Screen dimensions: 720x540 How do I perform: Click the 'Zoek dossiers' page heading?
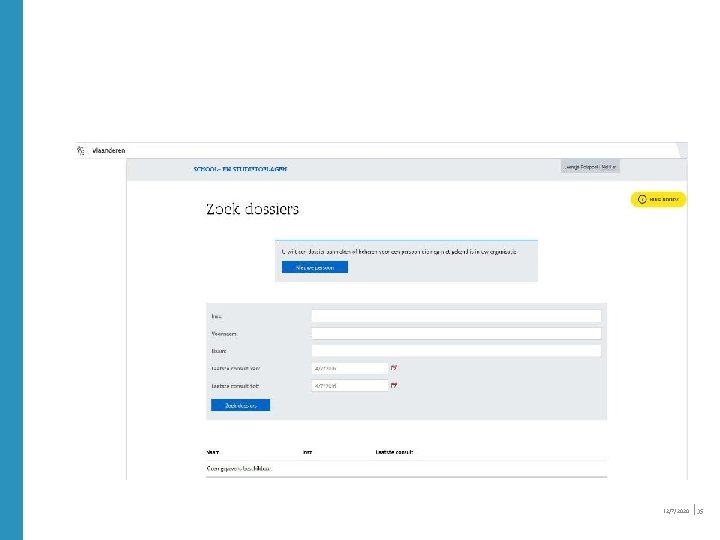(252, 209)
